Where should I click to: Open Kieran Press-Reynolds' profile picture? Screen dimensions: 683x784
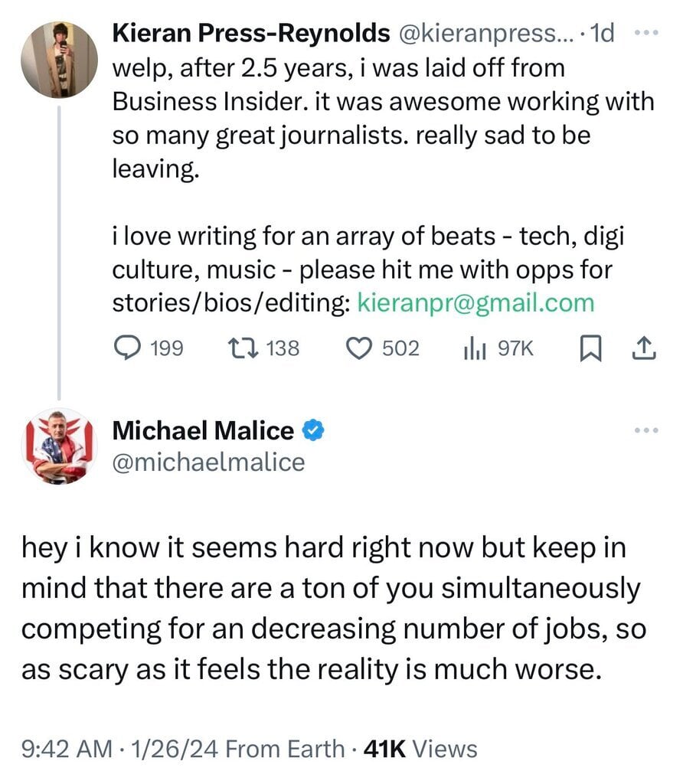(60, 57)
